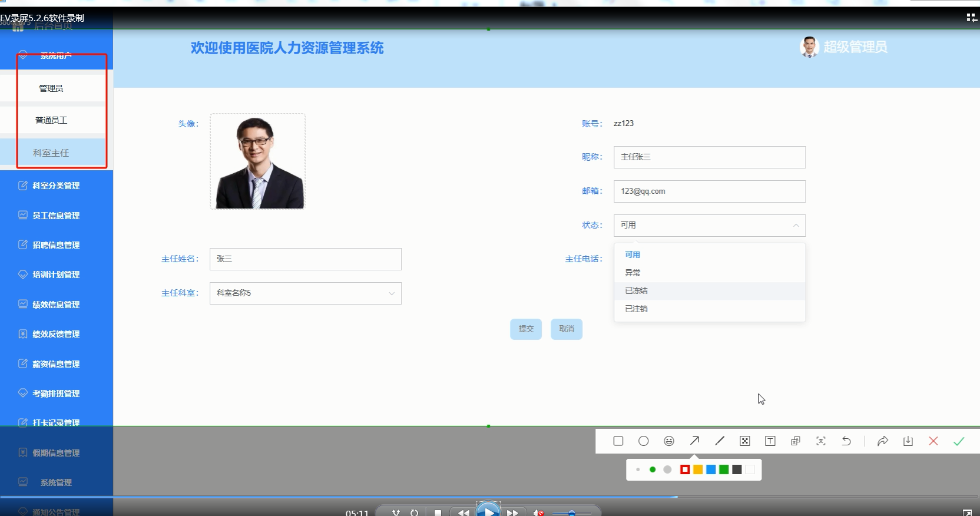Click the 提交 submit button

[x=526, y=329]
